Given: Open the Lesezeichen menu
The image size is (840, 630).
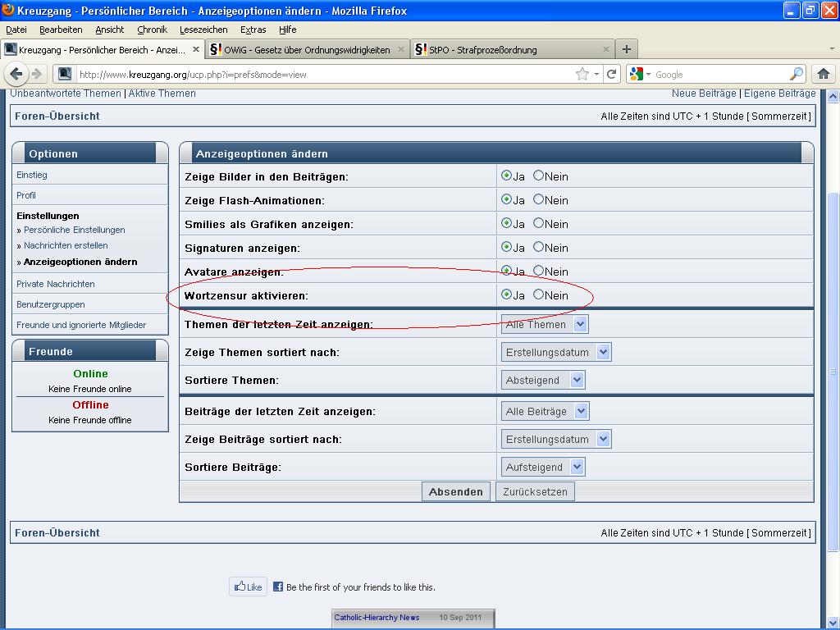Looking at the screenshot, I should (x=203, y=30).
